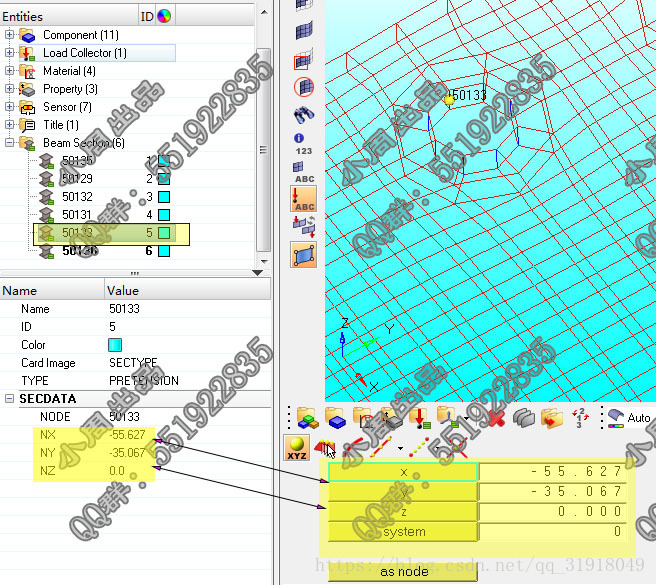Click the binoculars find icon
This screenshot has height=585, width=656.
pos(304,114)
